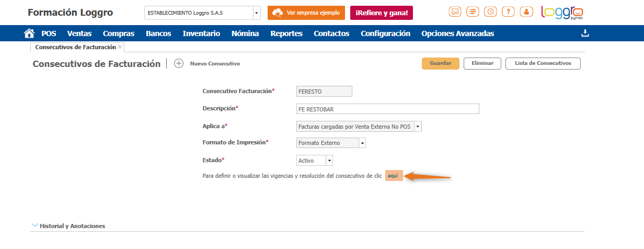Click the plus icon for Nuevo Consecutivo
Image resolution: width=644 pixels, height=249 pixels.
(x=179, y=63)
